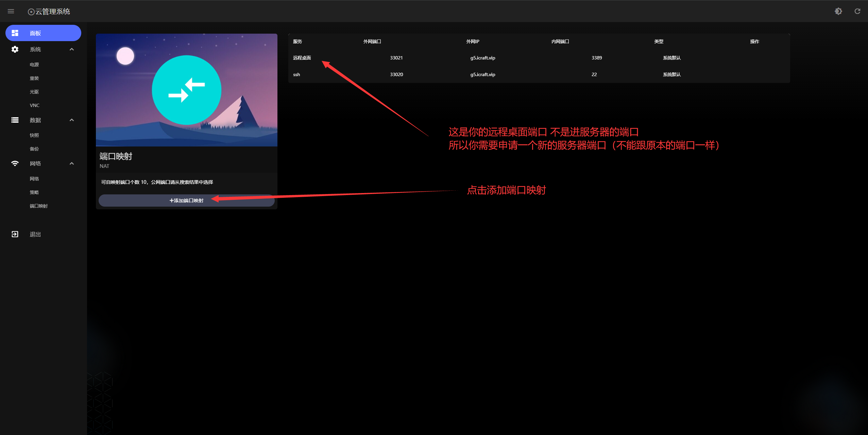Collapse the 网络 section chevron
This screenshot has width=868, height=435.
coord(72,163)
